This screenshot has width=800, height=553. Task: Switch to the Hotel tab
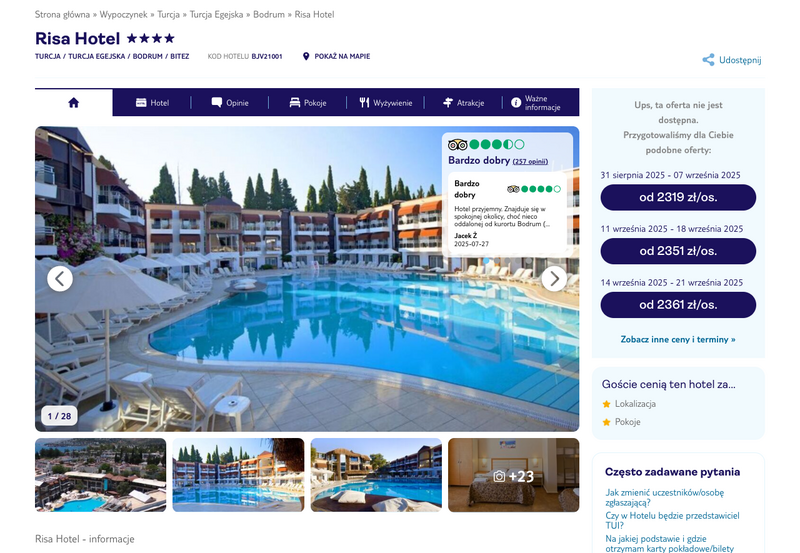click(x=152, y=103)
